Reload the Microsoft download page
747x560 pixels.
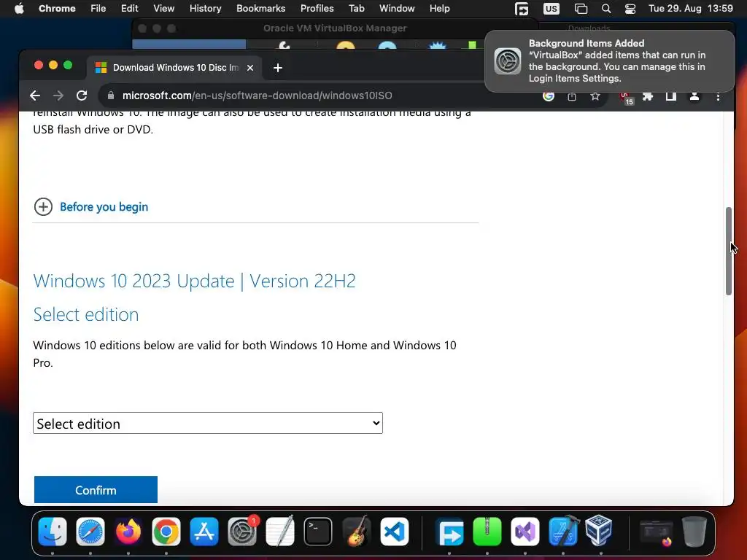82,96
